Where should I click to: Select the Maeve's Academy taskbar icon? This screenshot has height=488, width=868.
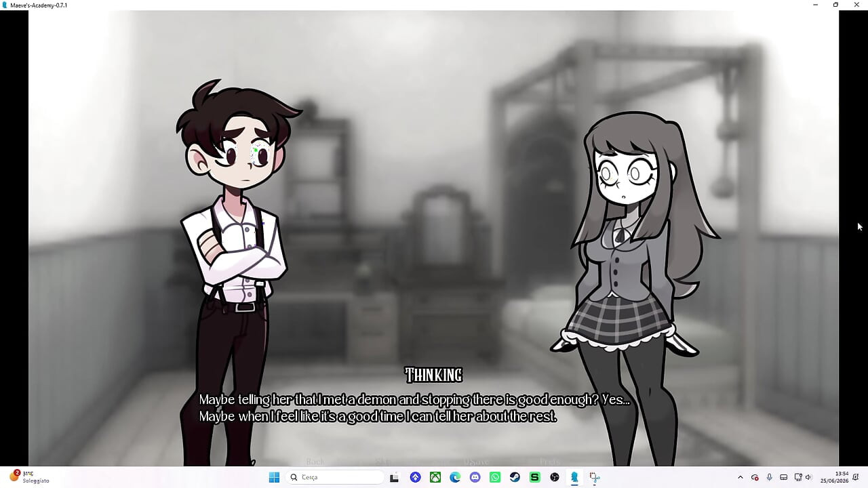pos(574,477)
